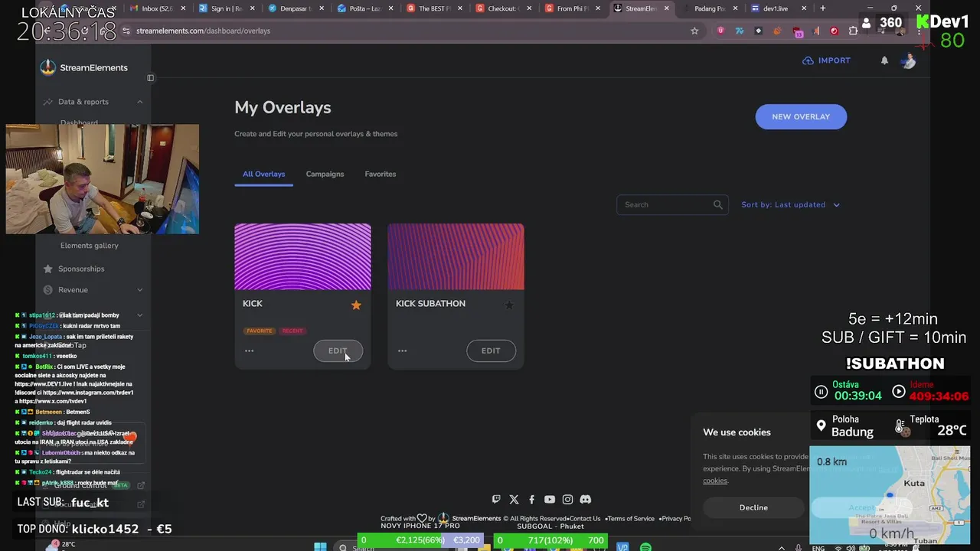The height and width of the screenshot is (551, 980).
Task: Open Spotify from the taskbar
Action: point(645,546)
